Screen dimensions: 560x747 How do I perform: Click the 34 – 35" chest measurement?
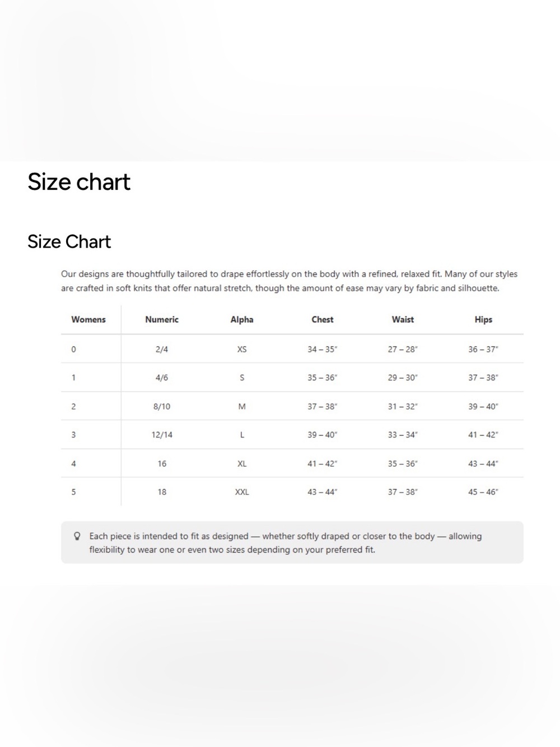pyautogui.click(x=323, y=349)
